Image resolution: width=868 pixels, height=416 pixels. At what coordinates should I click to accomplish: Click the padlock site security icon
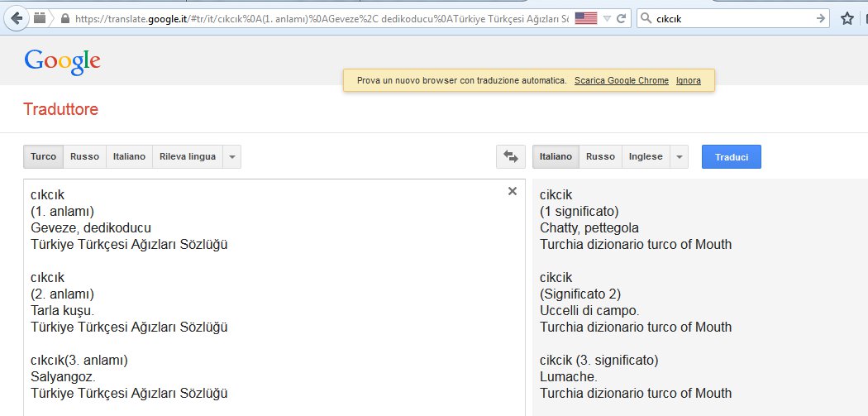65,18
